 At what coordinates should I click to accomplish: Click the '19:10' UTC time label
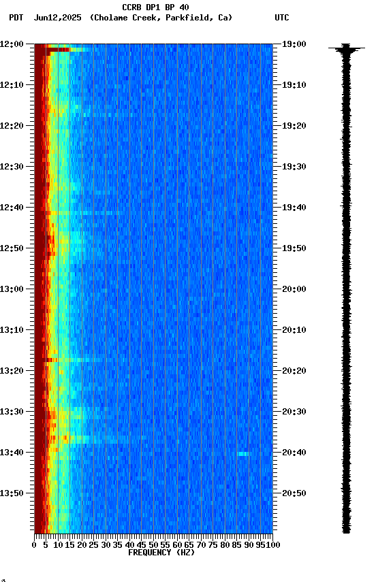click(294, 85)
